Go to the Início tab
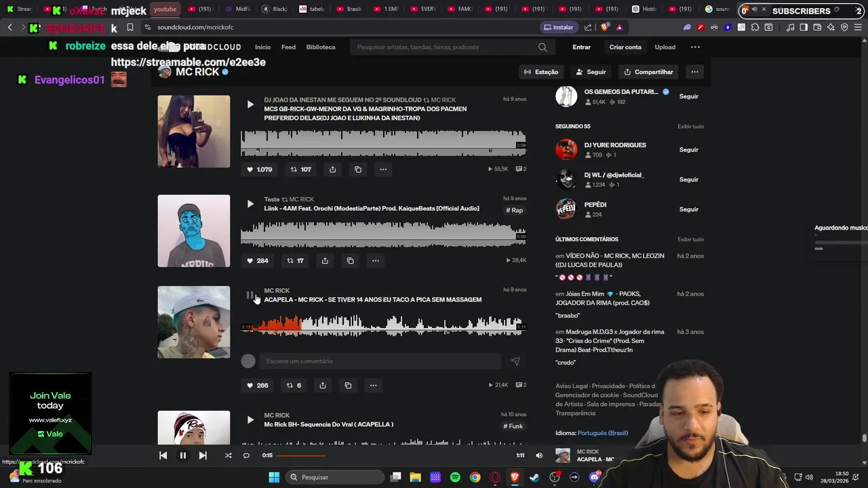 [x=262, y=47]
